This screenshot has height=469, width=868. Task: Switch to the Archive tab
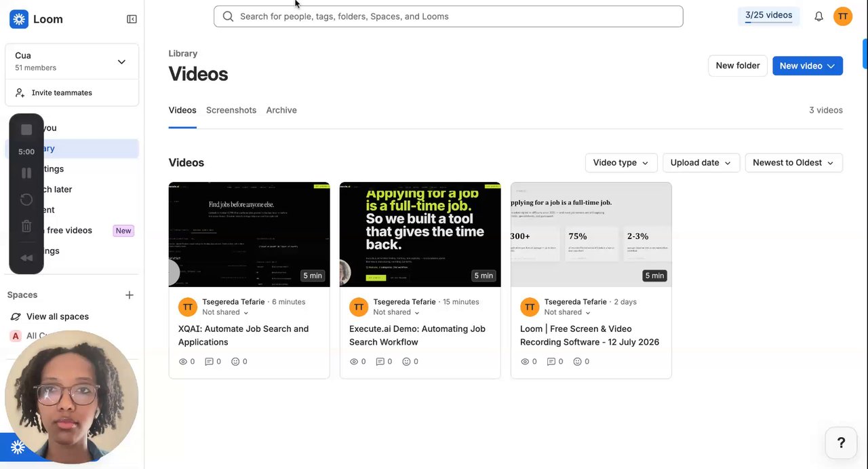281,110
